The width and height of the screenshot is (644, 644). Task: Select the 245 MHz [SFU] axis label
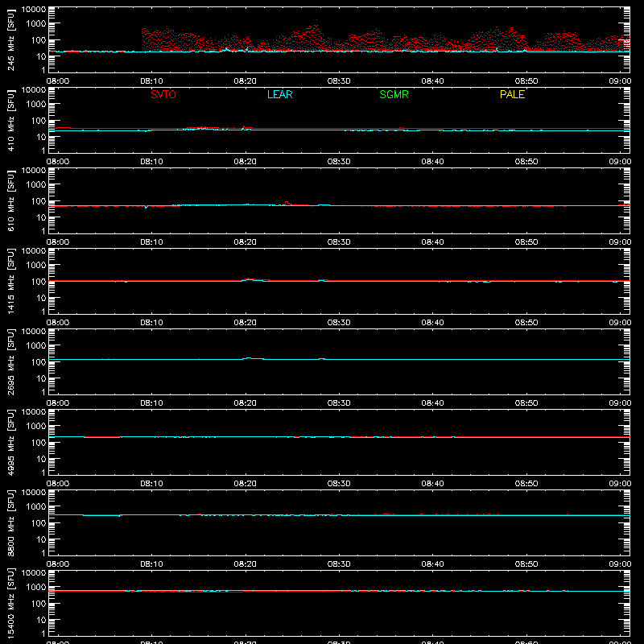10,39
